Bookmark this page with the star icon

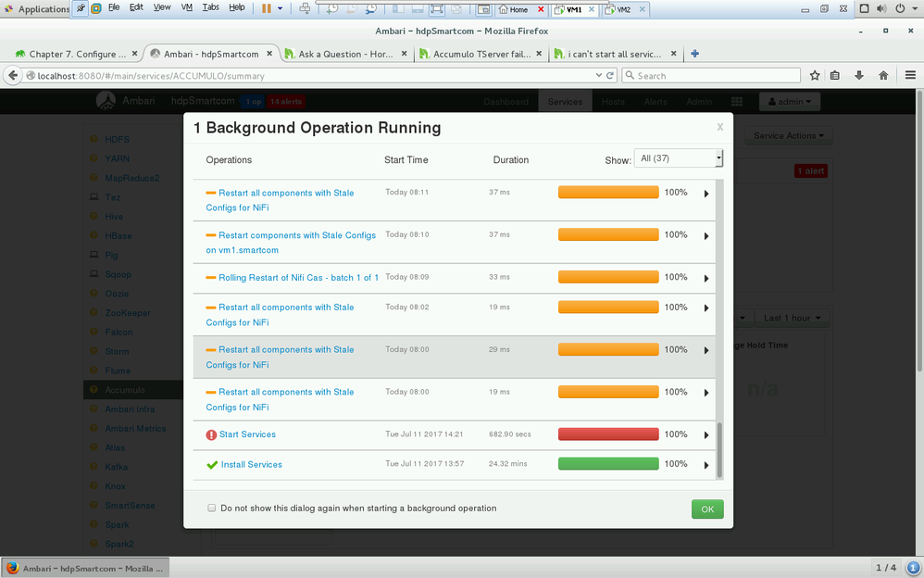coord(815,76)
